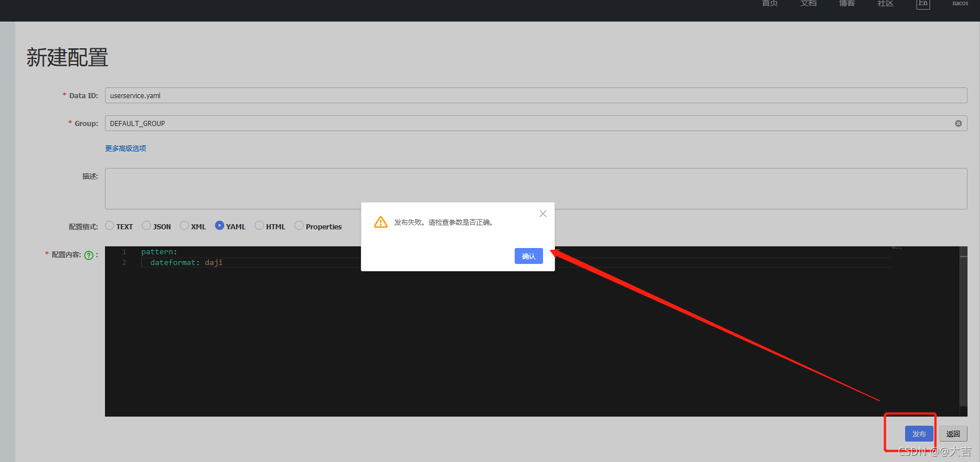
Task: Click line 1 'pattern:' in the editor
Action: (x=159, y=251)
